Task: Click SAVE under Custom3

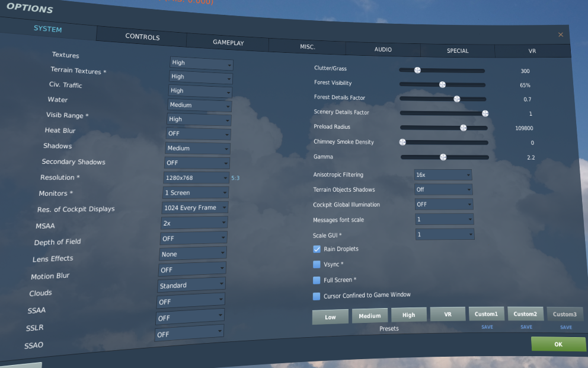Action: (566, 328)
